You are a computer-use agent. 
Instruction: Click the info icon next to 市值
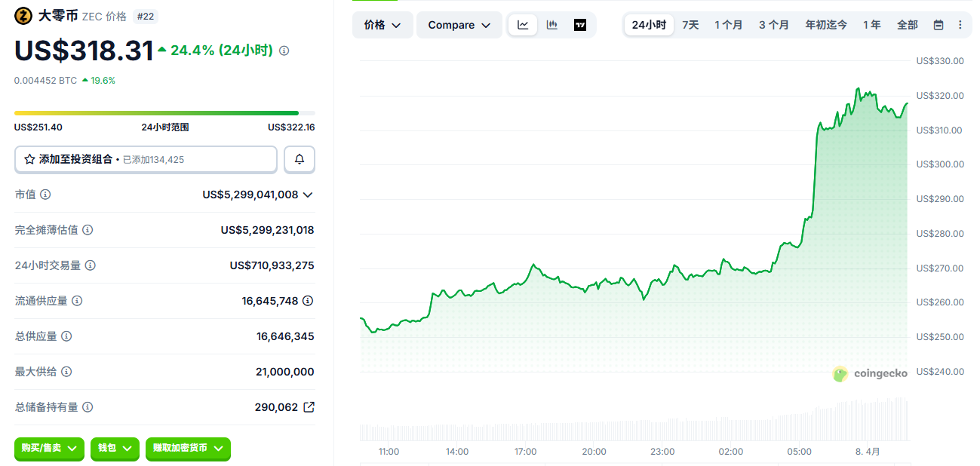pos(45,194)
